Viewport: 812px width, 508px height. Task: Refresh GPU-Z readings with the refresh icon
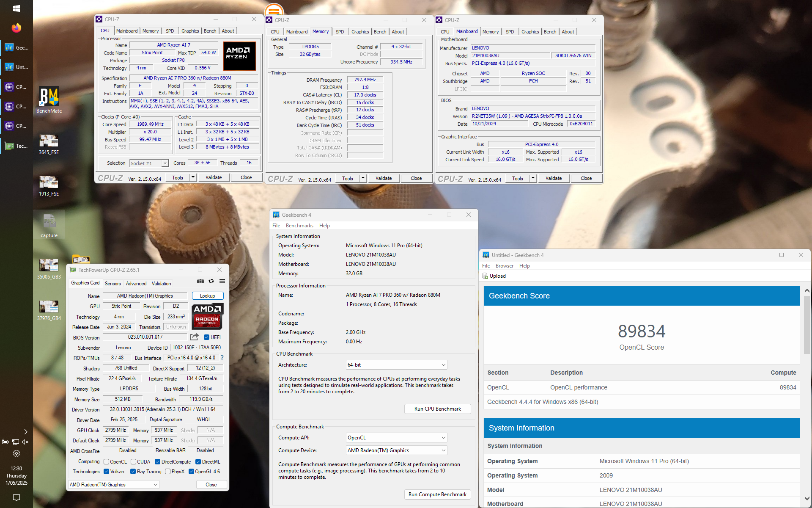(x=211, y=281)
